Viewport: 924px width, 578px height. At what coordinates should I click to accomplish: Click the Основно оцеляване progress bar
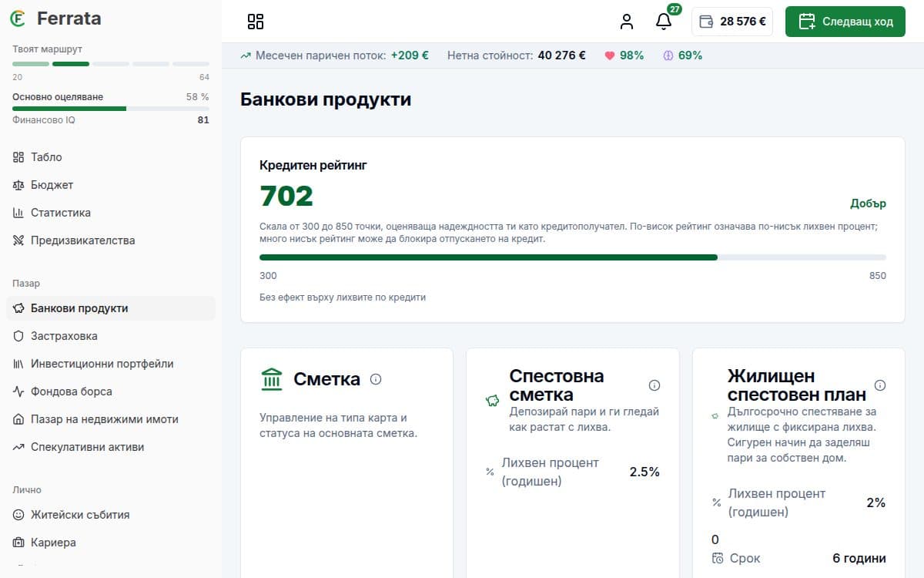point(111,109)
